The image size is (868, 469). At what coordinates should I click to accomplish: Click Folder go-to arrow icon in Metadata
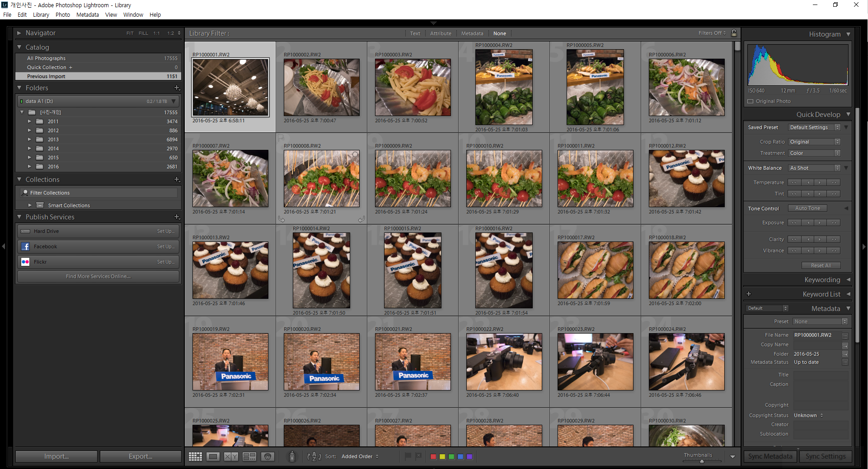point(845,354)
